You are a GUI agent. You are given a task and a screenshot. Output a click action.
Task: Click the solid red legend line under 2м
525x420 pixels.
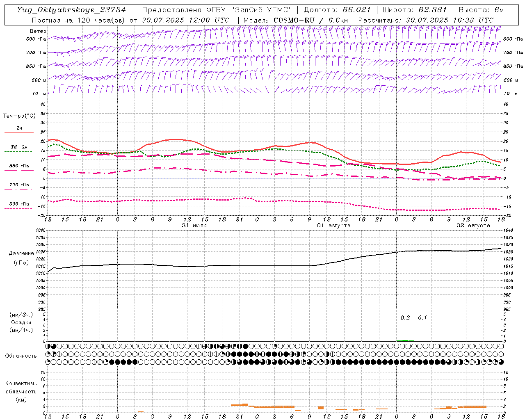click(x=19, y=133)
